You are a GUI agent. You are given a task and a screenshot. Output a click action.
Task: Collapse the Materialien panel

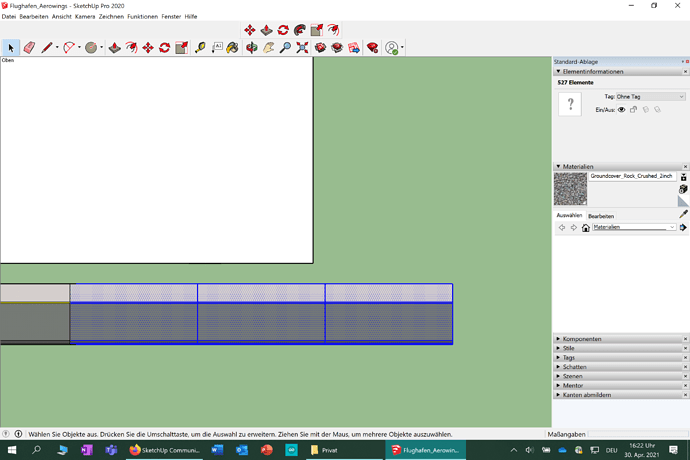tap(558, 166)
